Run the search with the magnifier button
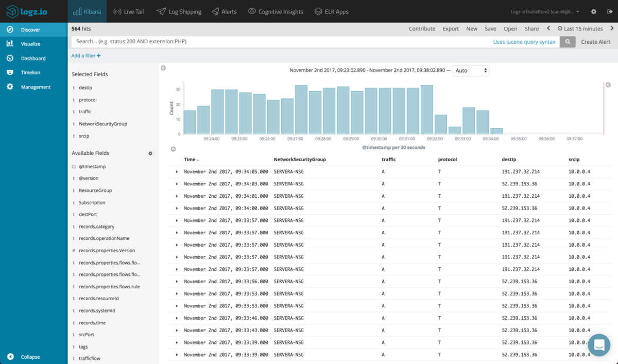 (568, 42)
